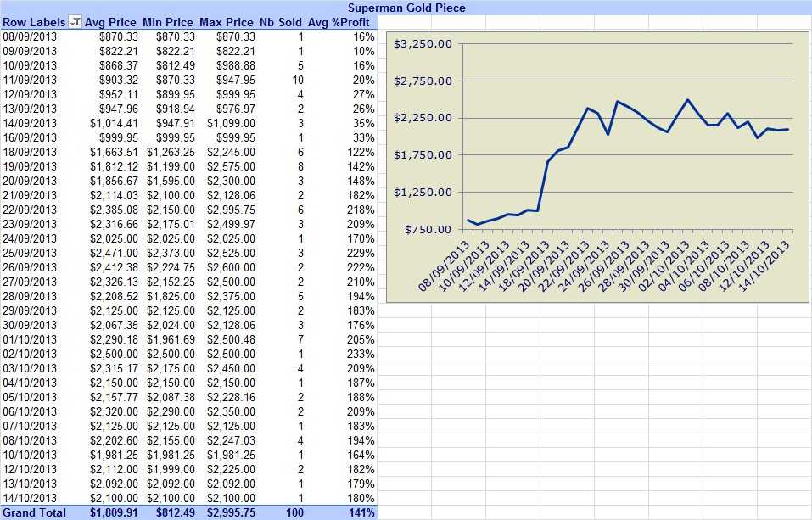Click the Nb Sold column header
The height and width of the screenshot is (520, 812).
(281, 22)
